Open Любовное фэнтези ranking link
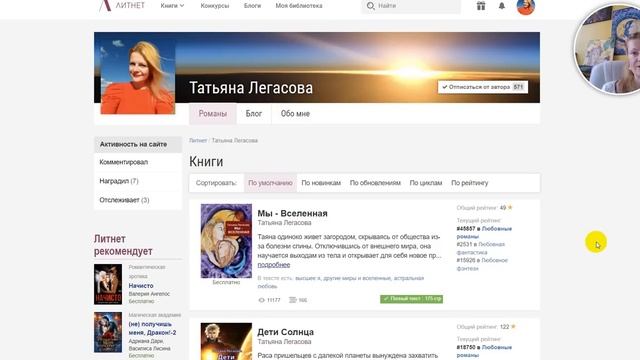 click(x=482, y=264)
